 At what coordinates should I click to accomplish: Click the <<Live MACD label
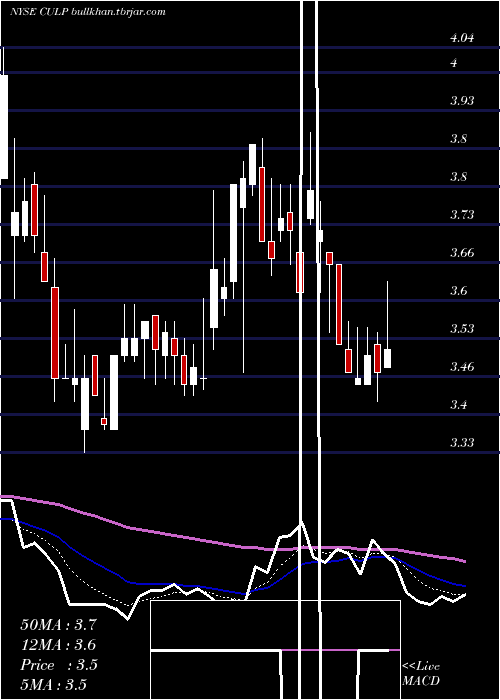click(421, 674)
